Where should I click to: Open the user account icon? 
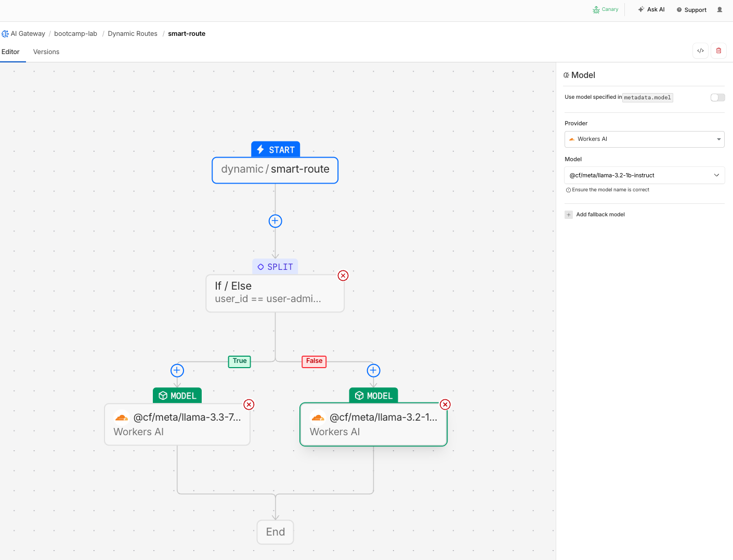click(719, 9)
